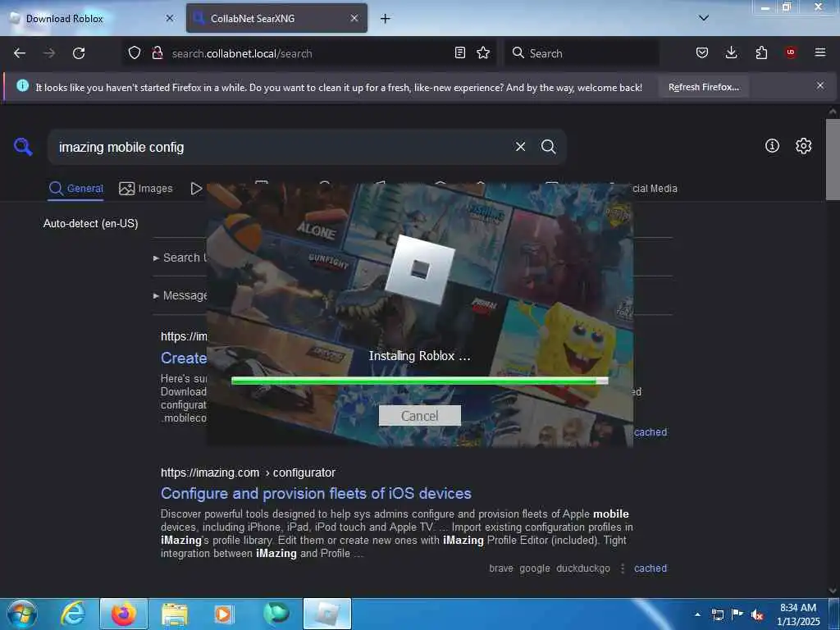
Task: Show hidden system tray icons
Action: coord(697,614)
